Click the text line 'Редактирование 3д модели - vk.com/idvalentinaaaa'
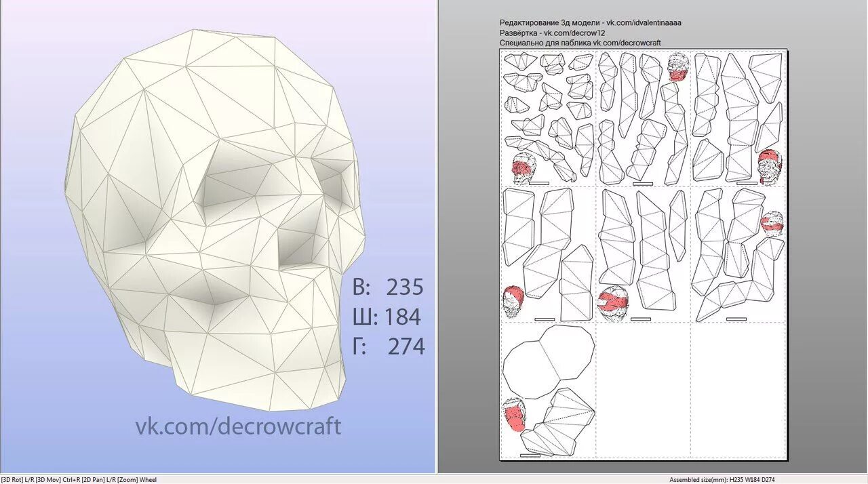The image size is (868, 484). tap(591, 22)
